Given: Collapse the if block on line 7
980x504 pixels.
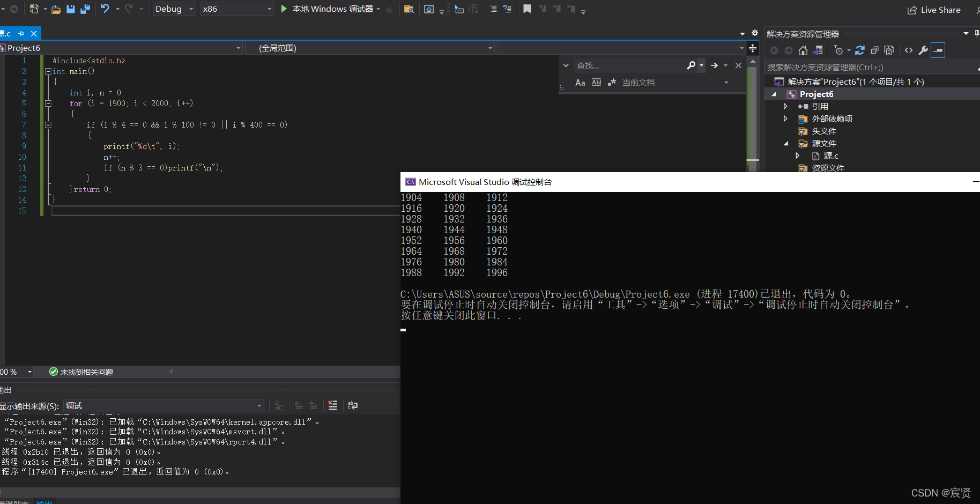Looking at the screenshot, I should tap(48, 125).
